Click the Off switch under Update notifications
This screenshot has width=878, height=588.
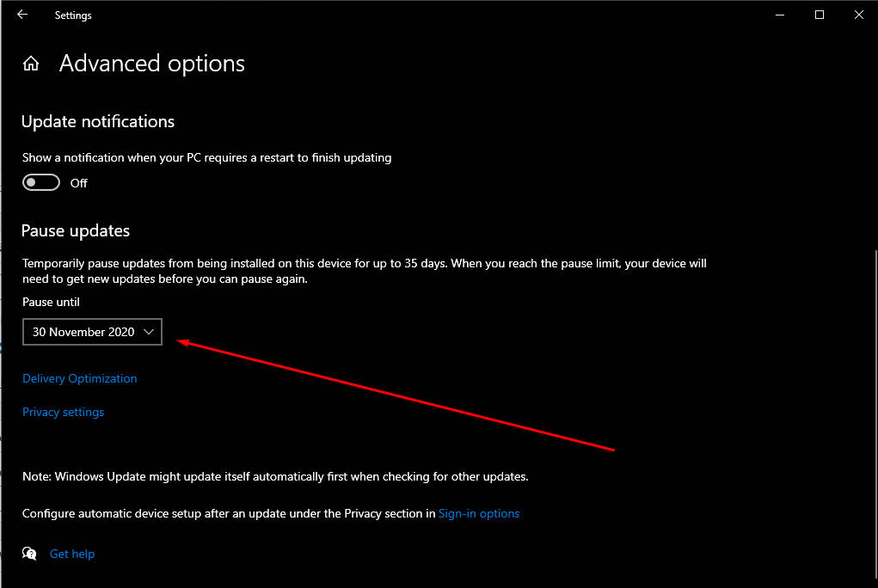40,182
